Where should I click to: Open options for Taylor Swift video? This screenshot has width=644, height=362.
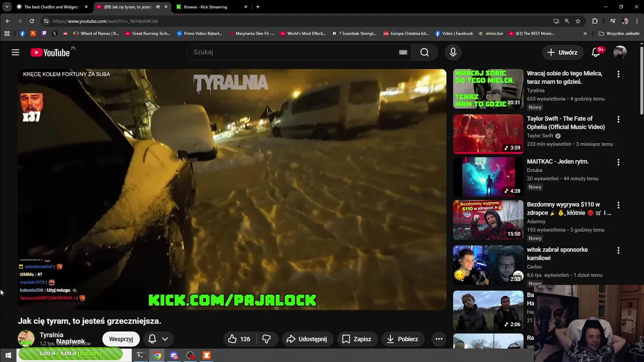coord(618,120)
